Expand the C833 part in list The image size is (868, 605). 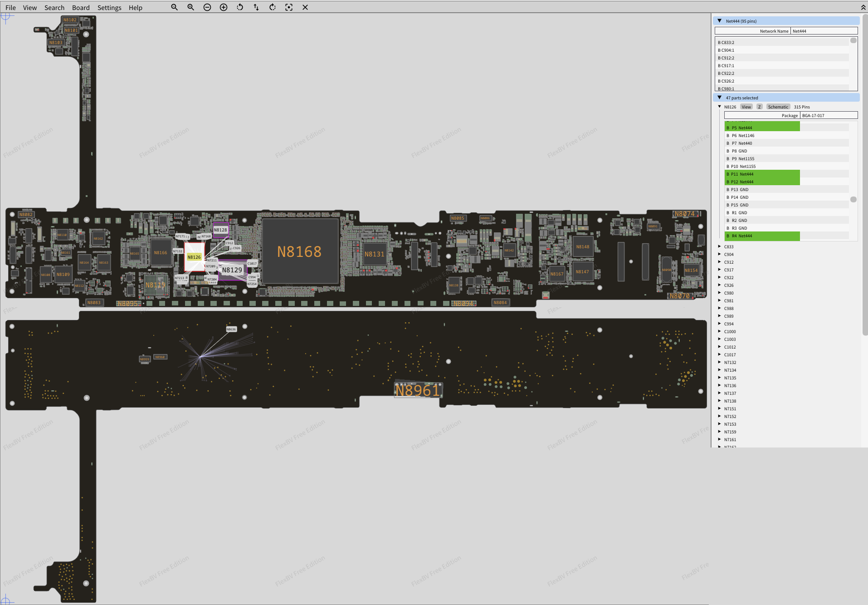coord(720,246)
